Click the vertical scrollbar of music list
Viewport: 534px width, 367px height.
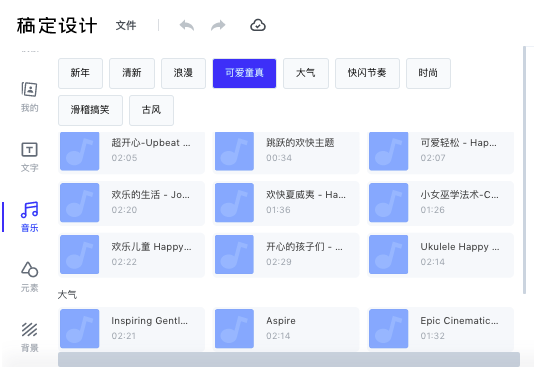click(524, 170)
